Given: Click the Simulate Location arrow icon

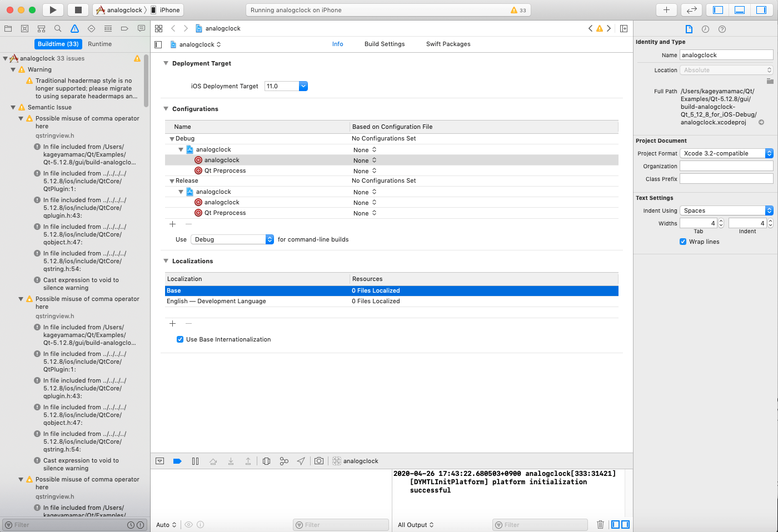Looking at the screenshot, I should (x=301, y=461).
